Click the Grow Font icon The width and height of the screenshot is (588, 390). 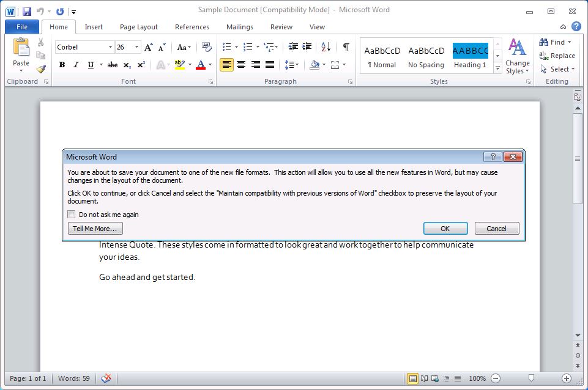point(149,47)
